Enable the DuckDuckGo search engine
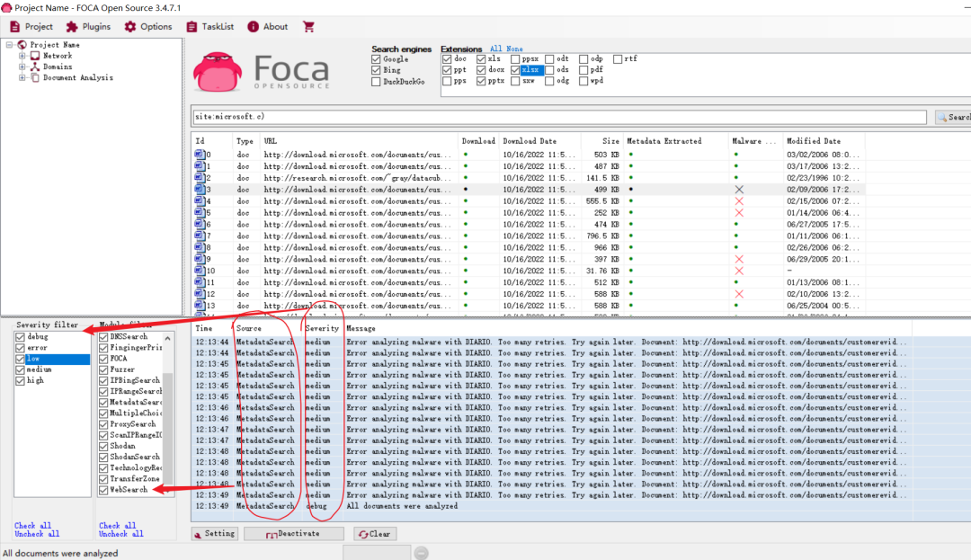Screen dimensions: 971x560 (x=376, y=82)
